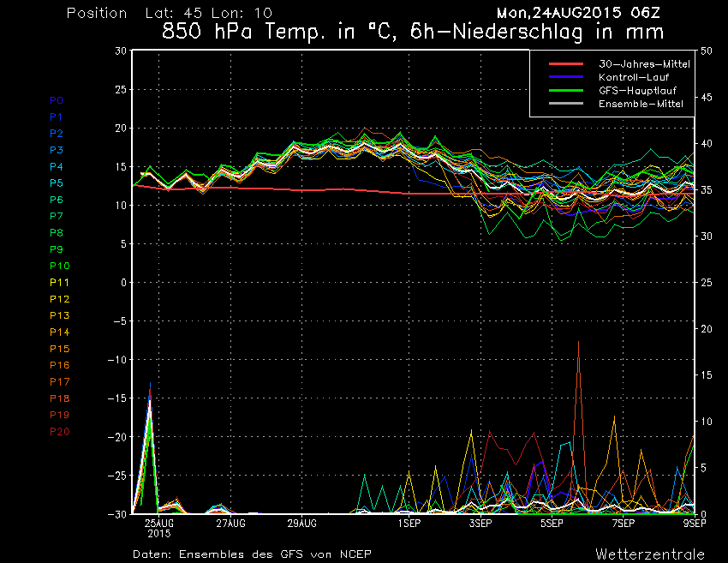This screenshot has height=563, width=728.
Task: Click the P12 yellow label
Action: coord(60,299)
